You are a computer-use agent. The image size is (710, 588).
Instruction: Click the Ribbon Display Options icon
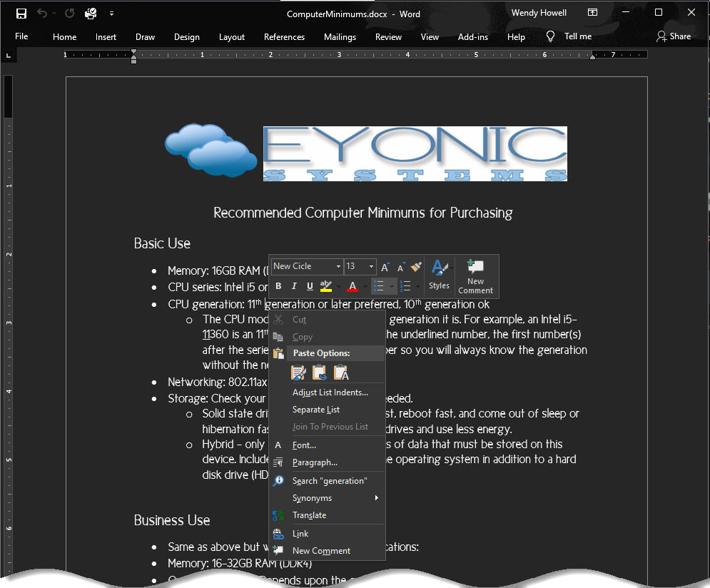tap(592, 13)
